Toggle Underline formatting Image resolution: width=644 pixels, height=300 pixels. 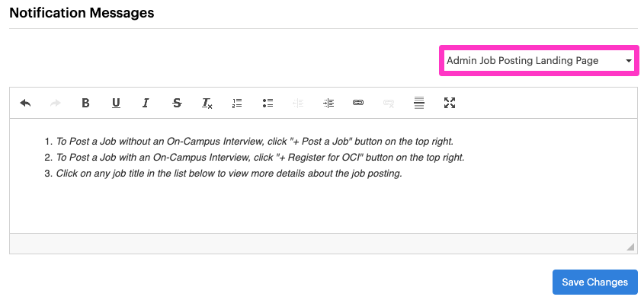tap(117, 103)
